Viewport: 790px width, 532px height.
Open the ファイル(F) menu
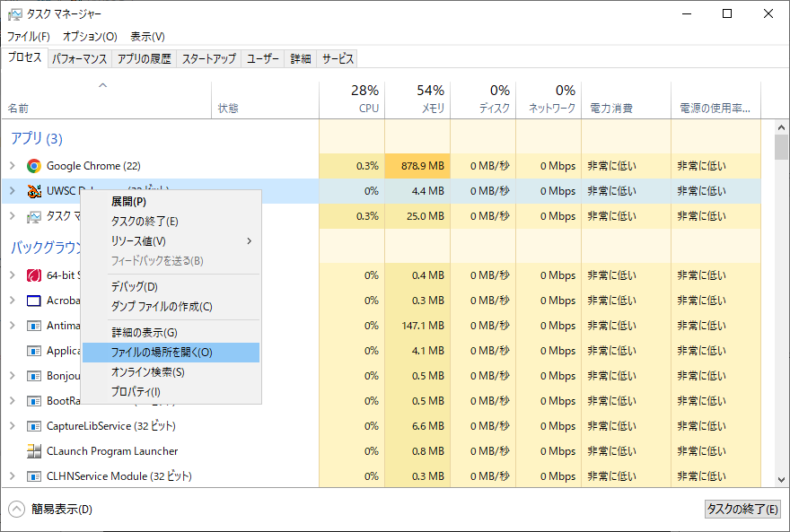click(x=29, y=36)
